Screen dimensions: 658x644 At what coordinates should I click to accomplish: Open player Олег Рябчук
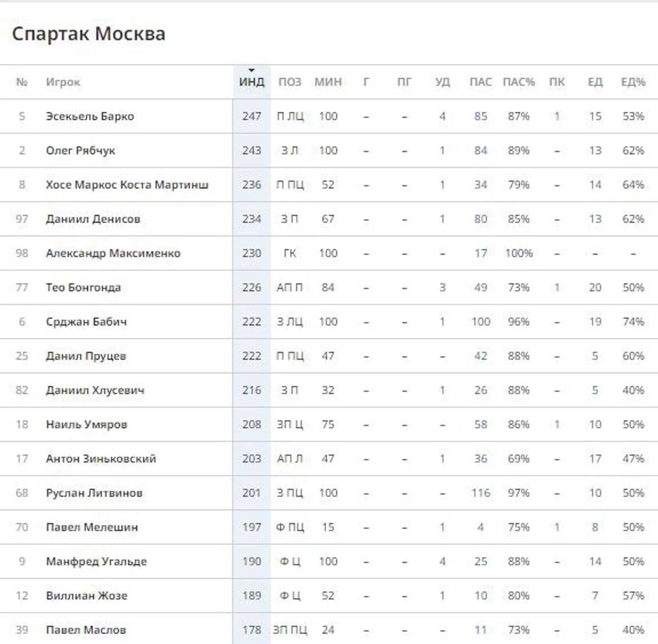click(x=80, y=150)
